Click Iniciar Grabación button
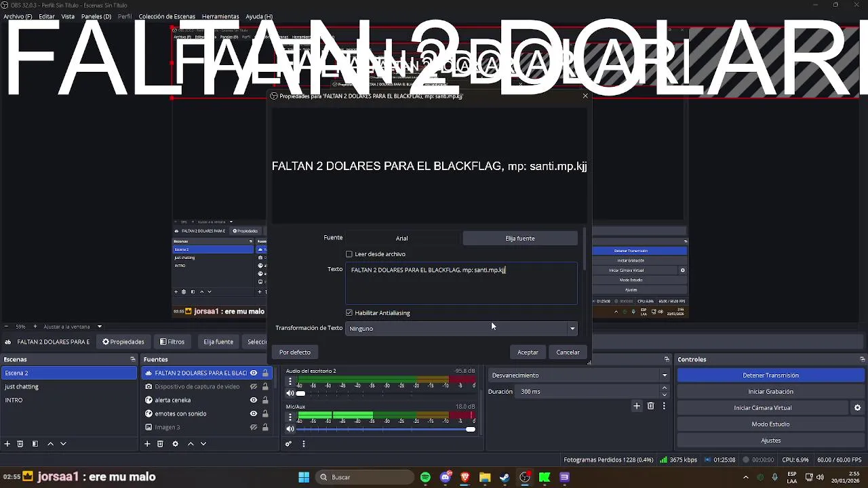The image size is (868, 488). coord(770,392)
